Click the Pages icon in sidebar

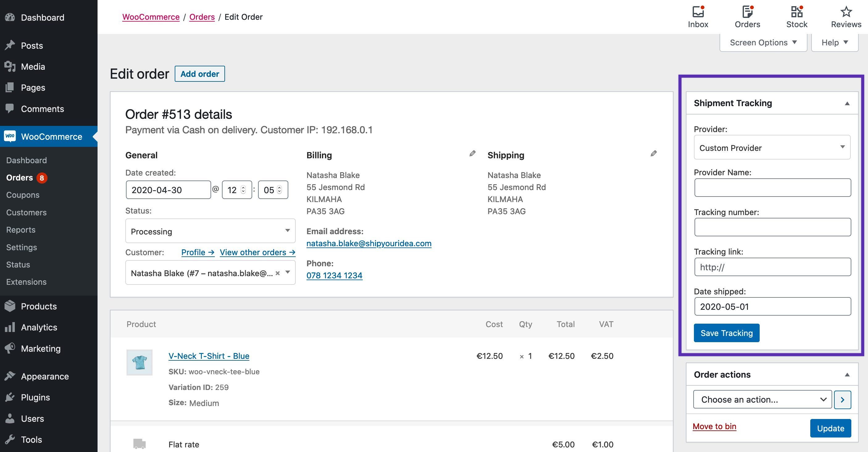click(10, 88)
